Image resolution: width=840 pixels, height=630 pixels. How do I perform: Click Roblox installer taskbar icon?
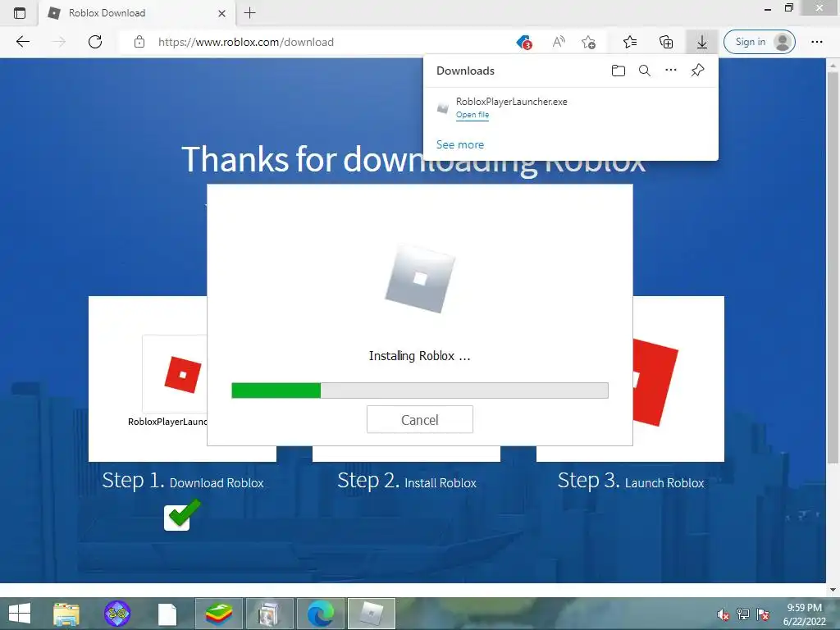pos(372,614)
